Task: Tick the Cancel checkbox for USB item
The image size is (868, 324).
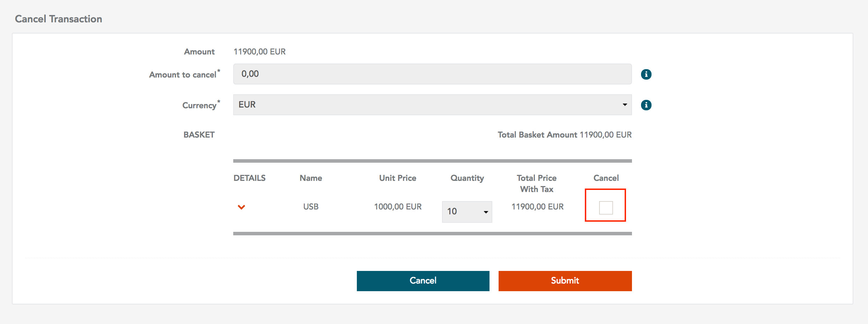Action: coord(606,208)
